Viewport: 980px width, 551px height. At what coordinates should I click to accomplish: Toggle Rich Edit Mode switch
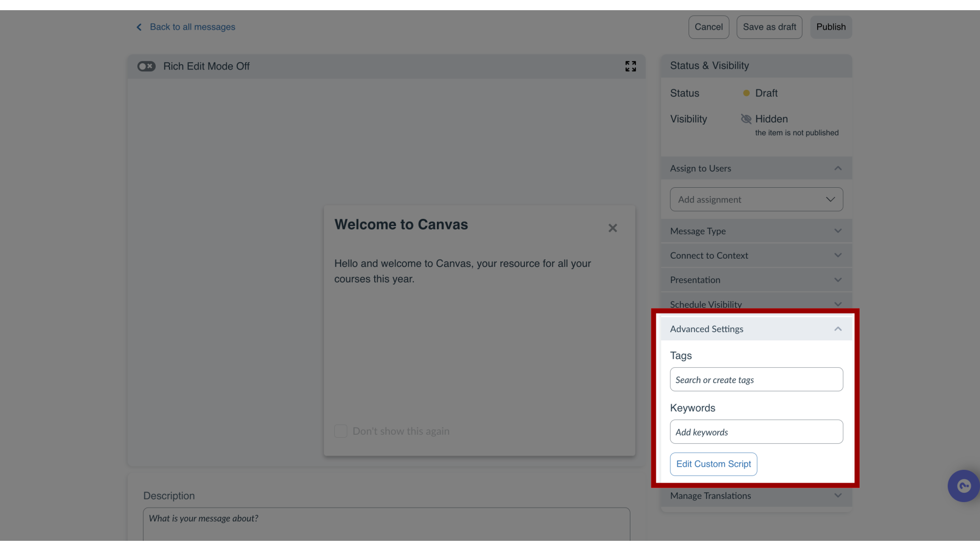(146, 66)
